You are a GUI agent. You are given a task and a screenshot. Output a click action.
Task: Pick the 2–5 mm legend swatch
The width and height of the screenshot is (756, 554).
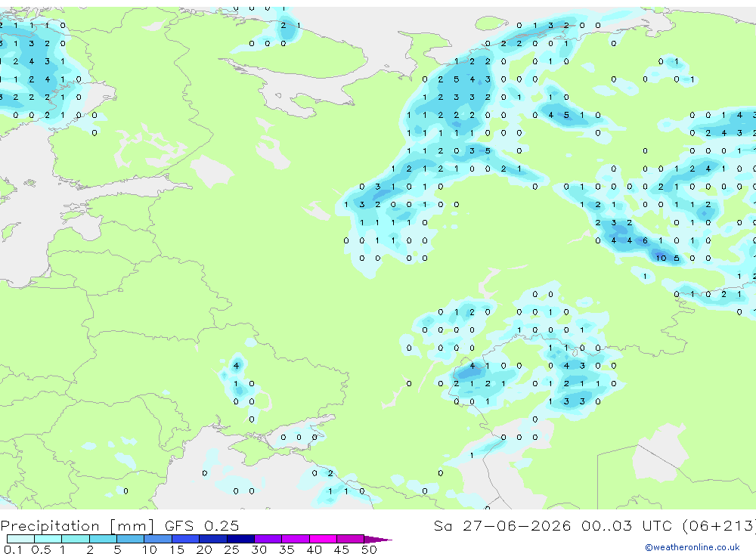point(103,539)
